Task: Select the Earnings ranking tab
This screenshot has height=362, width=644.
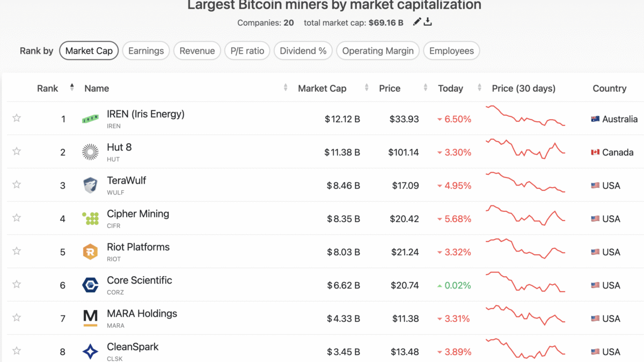Action: coord(146,51)
